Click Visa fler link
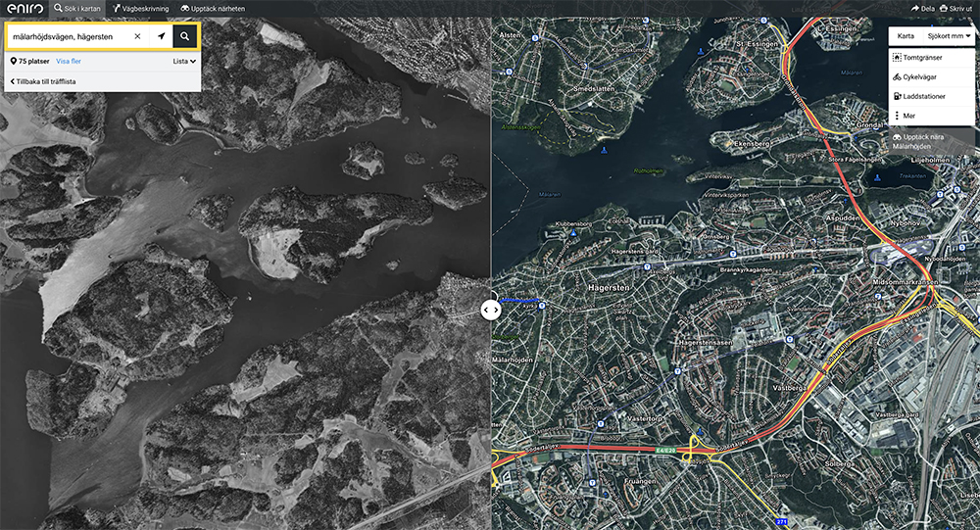980x530 pixels. coord(69,62)
